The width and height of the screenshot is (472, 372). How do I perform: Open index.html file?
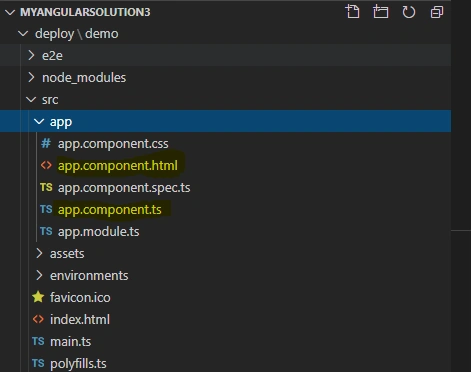coord(80,320)
